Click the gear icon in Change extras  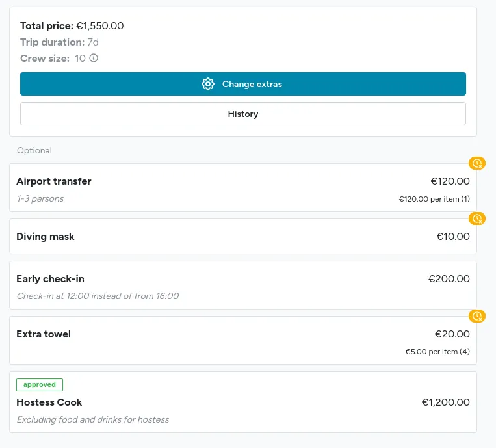(208, 84)
